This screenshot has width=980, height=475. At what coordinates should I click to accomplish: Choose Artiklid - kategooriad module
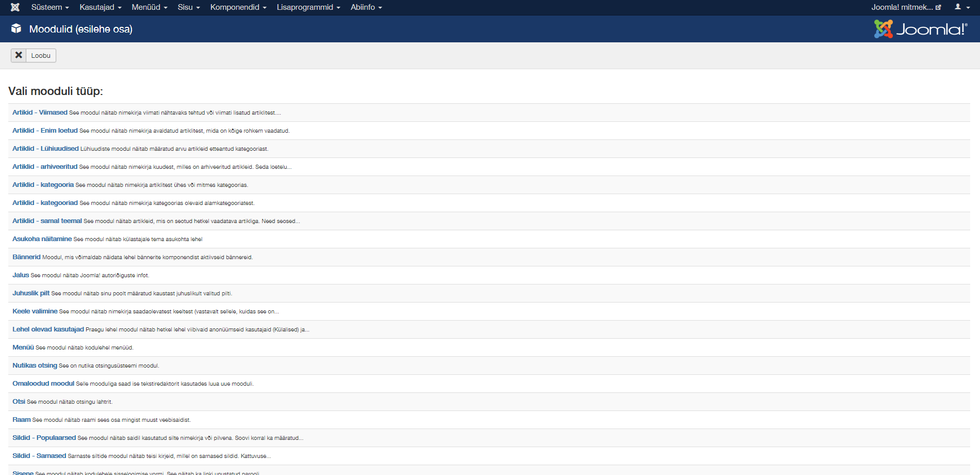45,203
